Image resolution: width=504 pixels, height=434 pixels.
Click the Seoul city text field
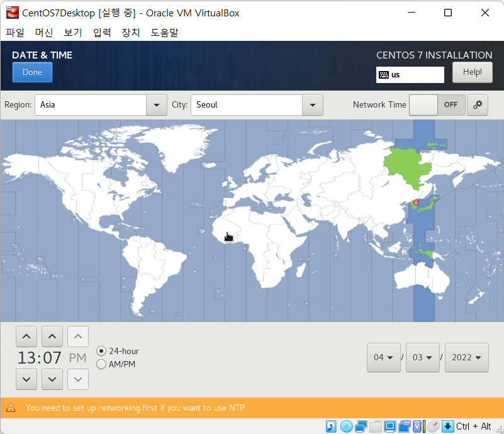tap(247, 105)
